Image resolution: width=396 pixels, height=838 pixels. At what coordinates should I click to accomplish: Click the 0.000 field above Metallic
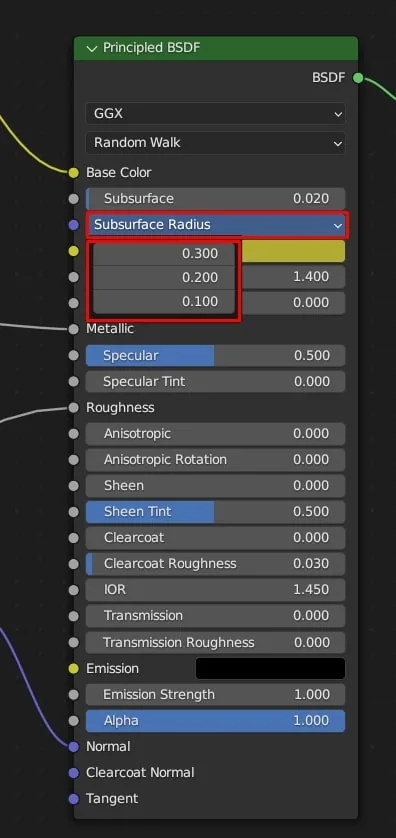click(293, 302)
